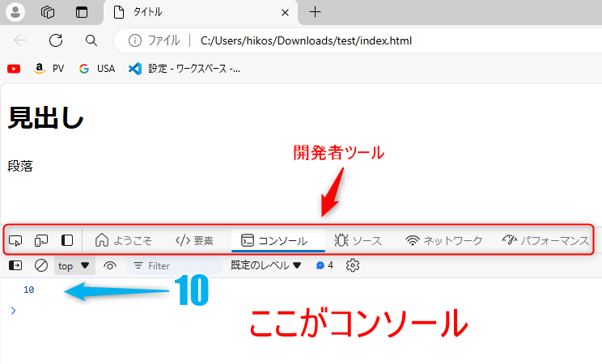This screenshot has height=364, width=602.
Task: Open the ようこそ (Welcome) tab
Action: pos(123,240)
